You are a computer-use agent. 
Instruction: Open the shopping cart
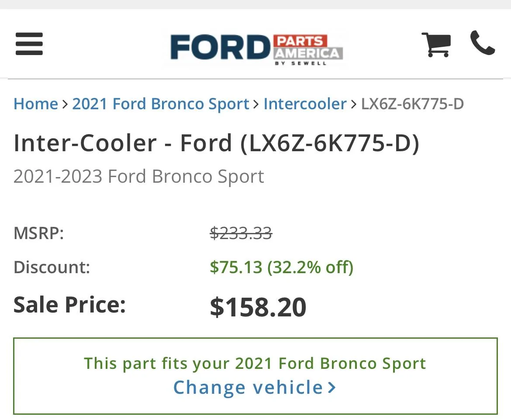pos(435,44)
